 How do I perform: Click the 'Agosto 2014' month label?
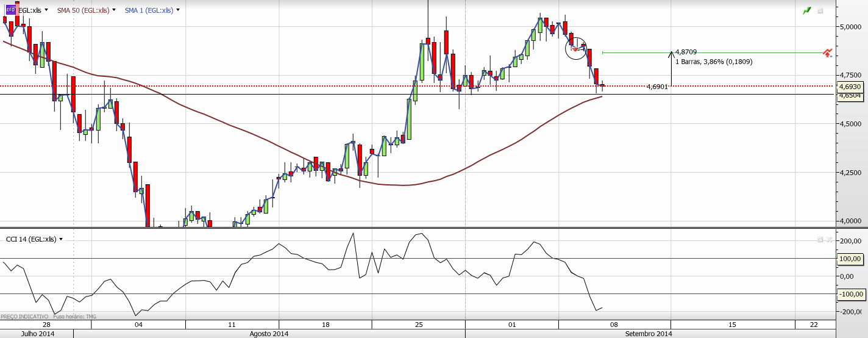(269, 334)
